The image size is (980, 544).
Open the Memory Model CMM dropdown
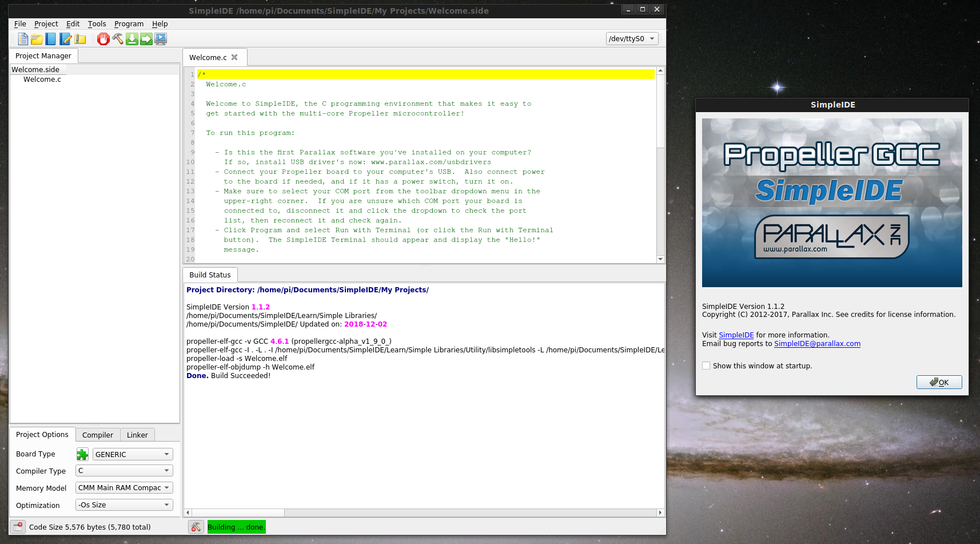click(124, 488)
